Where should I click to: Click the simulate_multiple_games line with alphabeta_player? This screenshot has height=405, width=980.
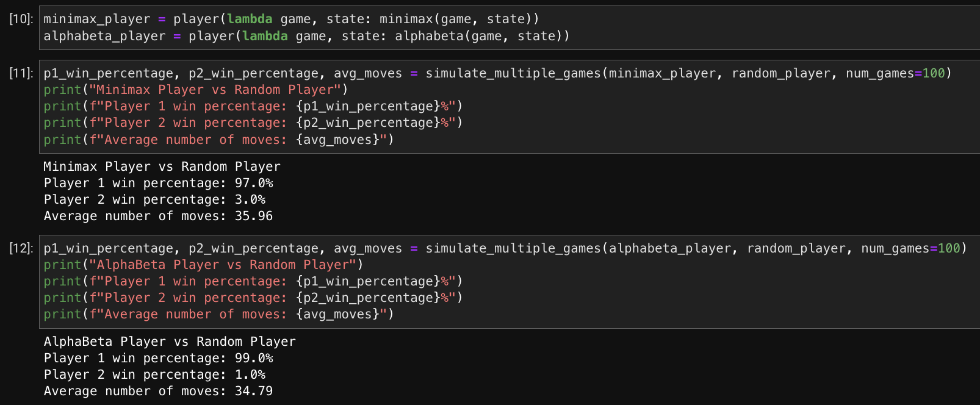coord(505,248)
